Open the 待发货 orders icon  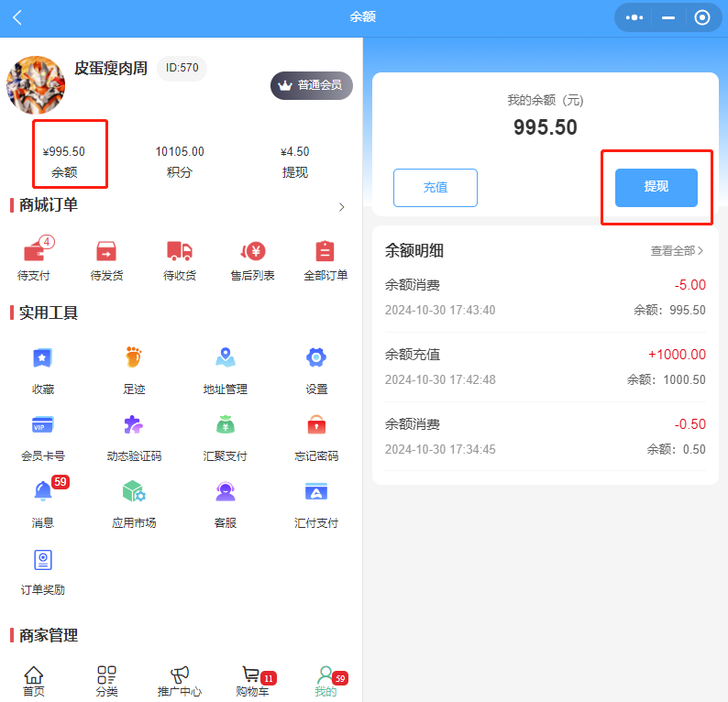(106, 253)
